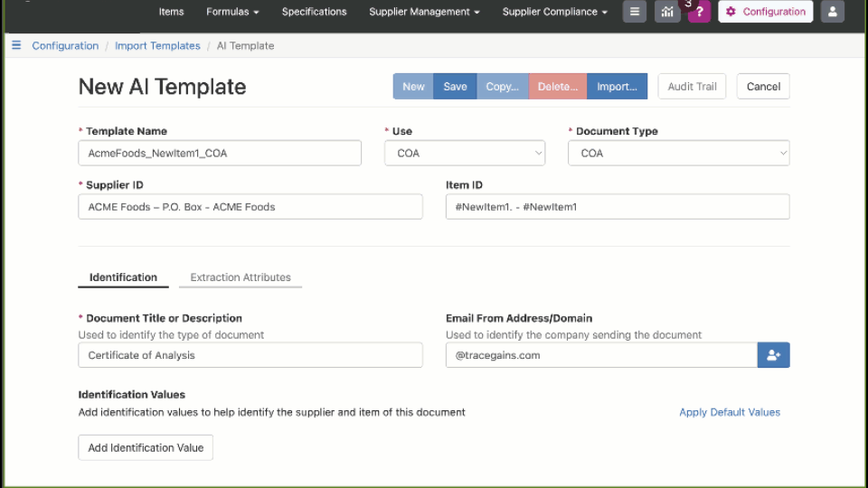
Task: Edit the Template Name field
Action: pos(220,154)
